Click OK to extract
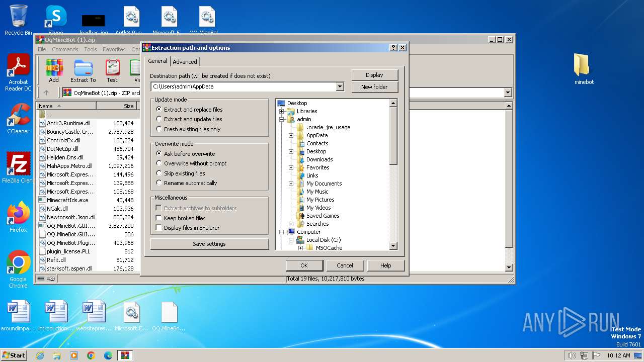Viewport: 644px width, 362px height. [x=304, y=265]
